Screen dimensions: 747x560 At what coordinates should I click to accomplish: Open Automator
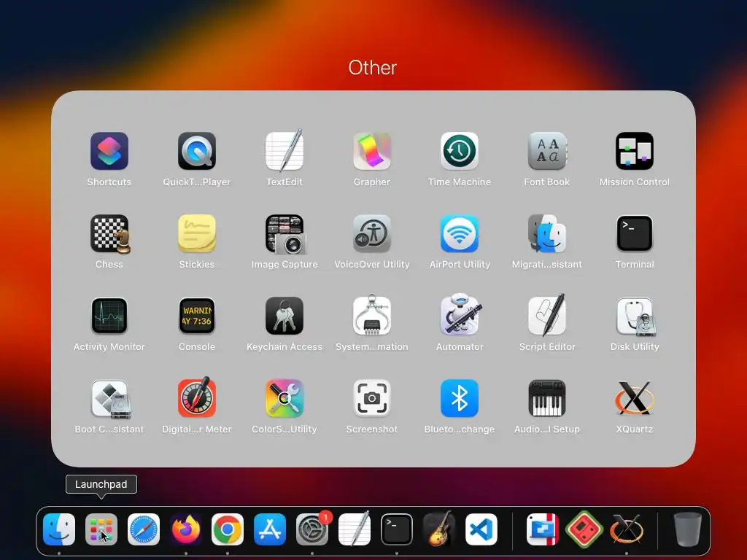[460, 315]
